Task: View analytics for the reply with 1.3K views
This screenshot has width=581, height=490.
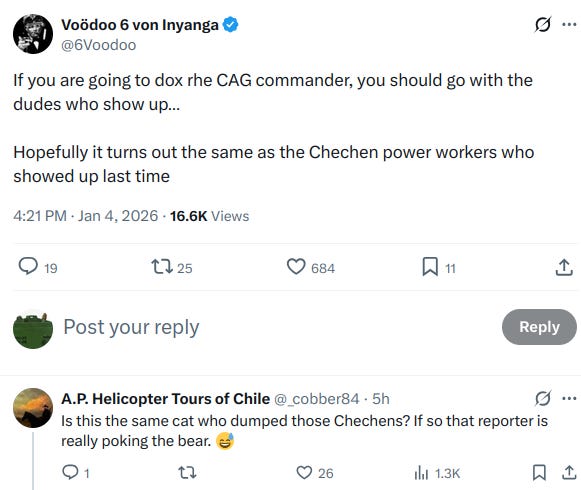Action: [421, 473]
